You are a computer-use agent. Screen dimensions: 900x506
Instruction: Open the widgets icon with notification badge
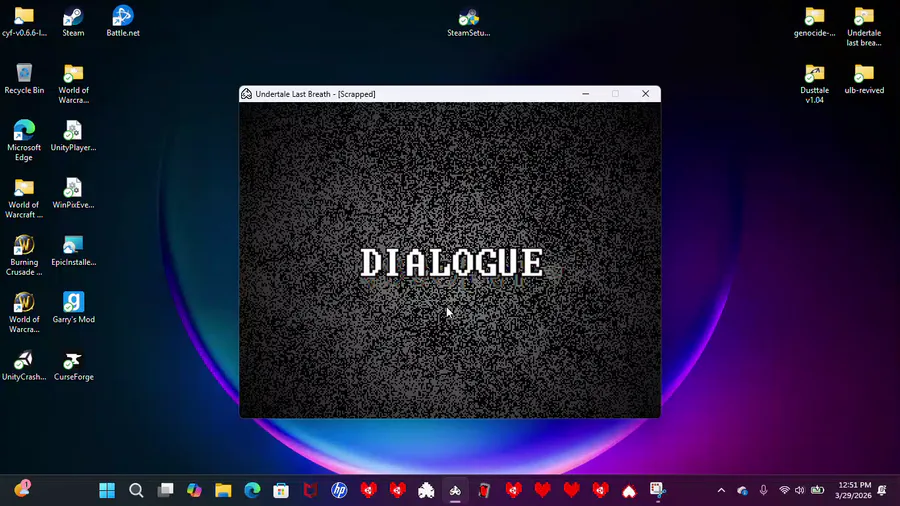pyautogui.click(x=22, y=489)
